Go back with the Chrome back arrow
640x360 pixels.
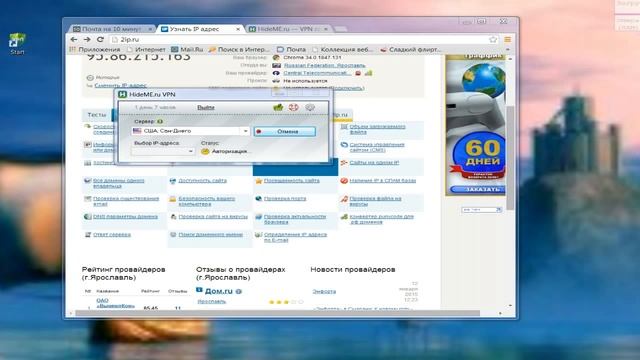click(x=73, y=40)
